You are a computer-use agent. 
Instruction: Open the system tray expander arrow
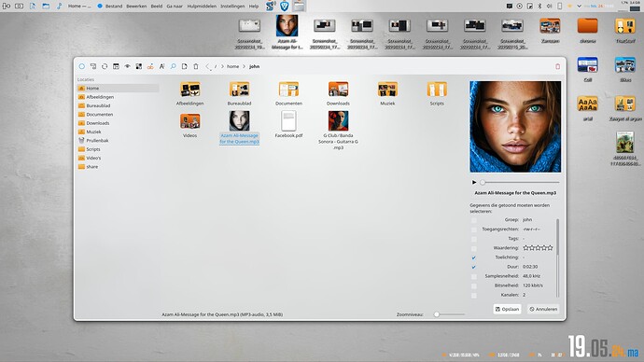579,7
